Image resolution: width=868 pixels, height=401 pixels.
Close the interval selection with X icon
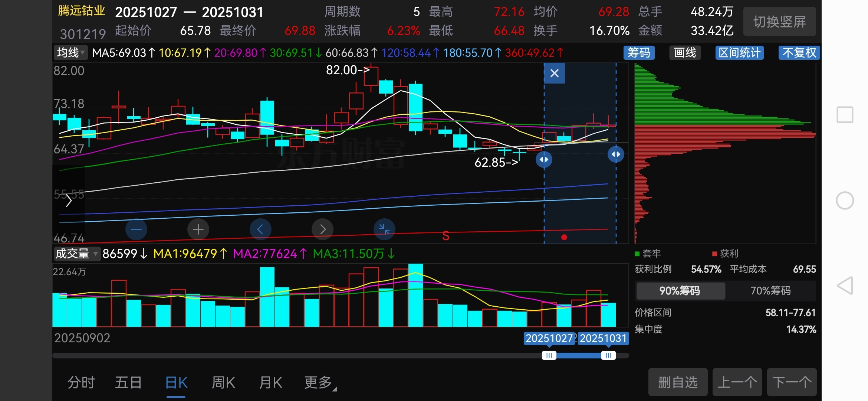point(554,73)
